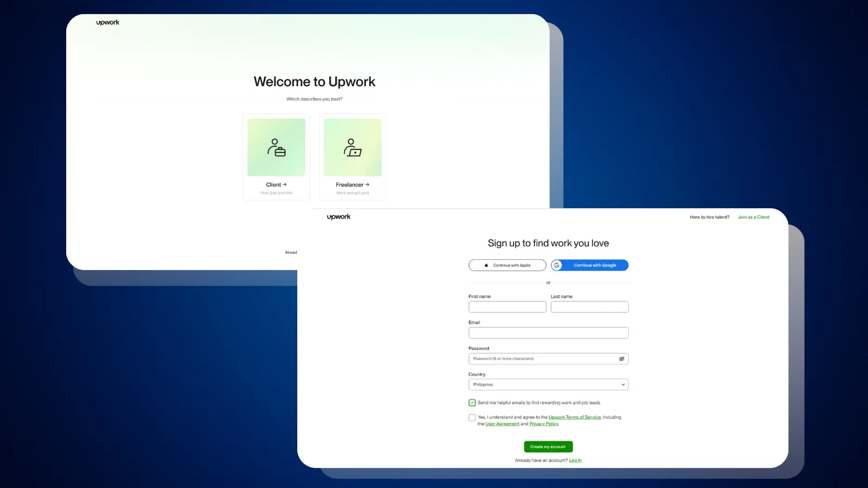Open the User Agreement link
Screen dimensions: 868x488
[x=502, y=424]
